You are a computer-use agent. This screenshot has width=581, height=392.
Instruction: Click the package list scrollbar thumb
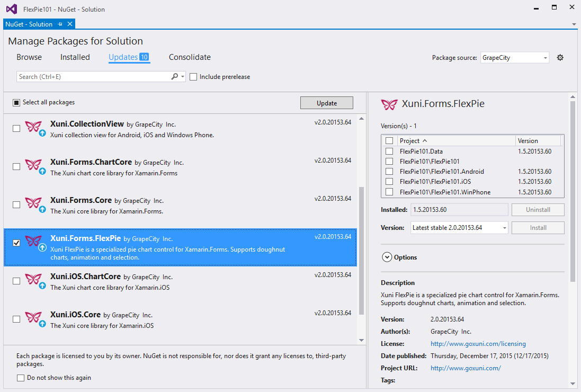click(361, 251)
